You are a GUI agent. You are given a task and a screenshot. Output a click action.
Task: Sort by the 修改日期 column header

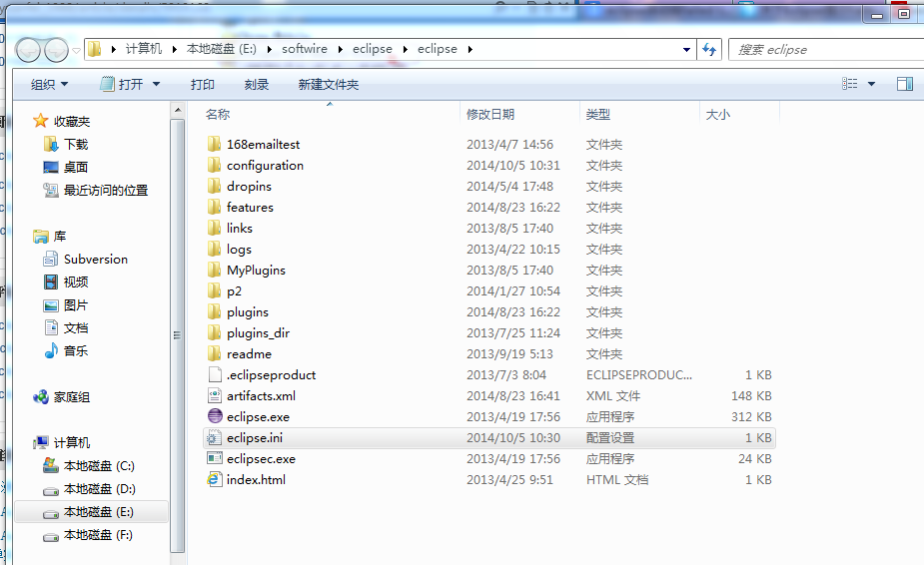click(x=490, y=114)
